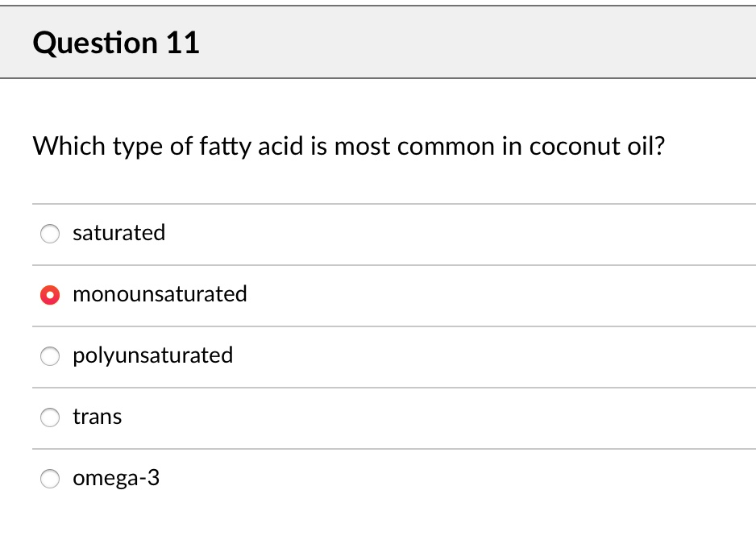Select the trans radio button
The image size is (756, 540).
coord(50,417)
